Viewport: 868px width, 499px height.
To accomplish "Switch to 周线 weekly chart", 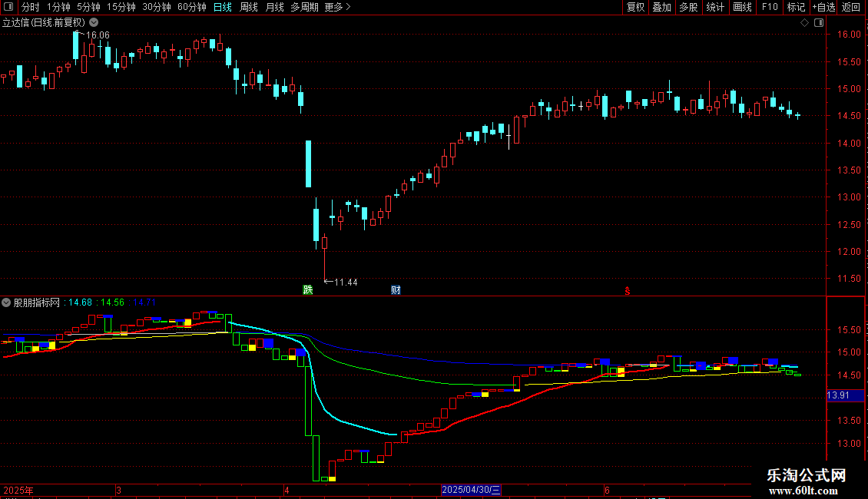I will [249, 7].
